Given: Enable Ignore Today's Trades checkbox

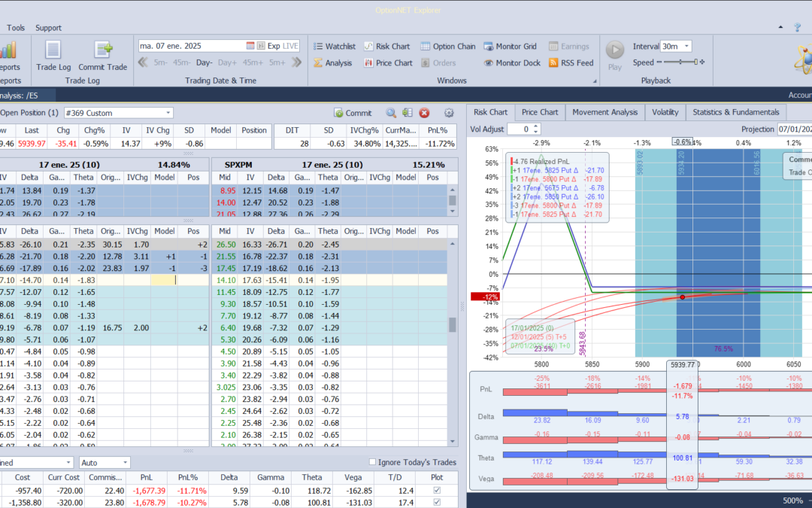Looking at the screenshot, I should (x=374, y=462).
